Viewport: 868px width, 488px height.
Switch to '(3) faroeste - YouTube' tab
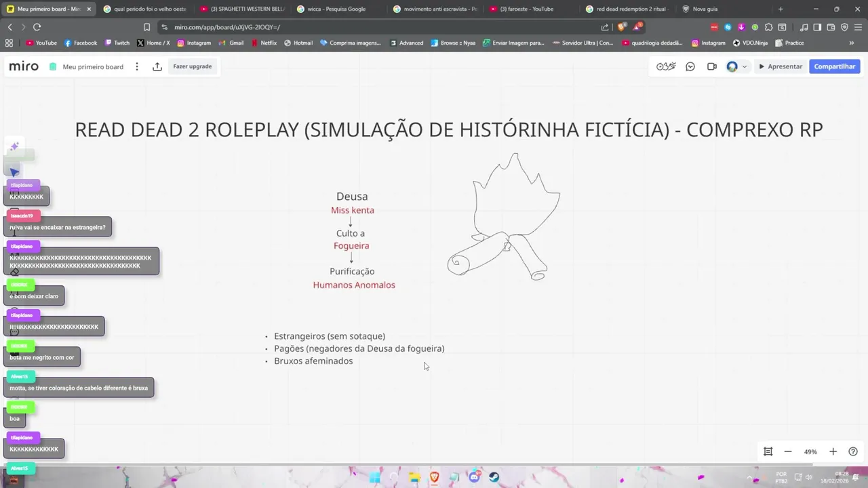click(x=532, y=9)
